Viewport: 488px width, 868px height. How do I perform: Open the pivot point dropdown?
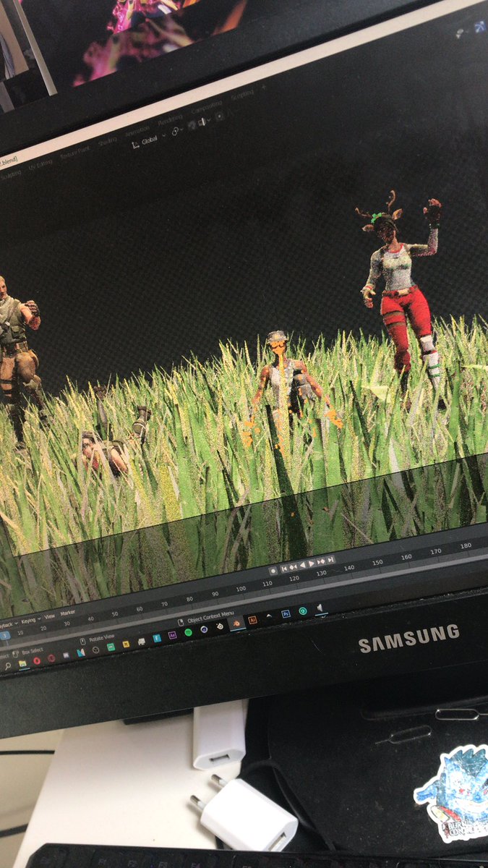177,131
